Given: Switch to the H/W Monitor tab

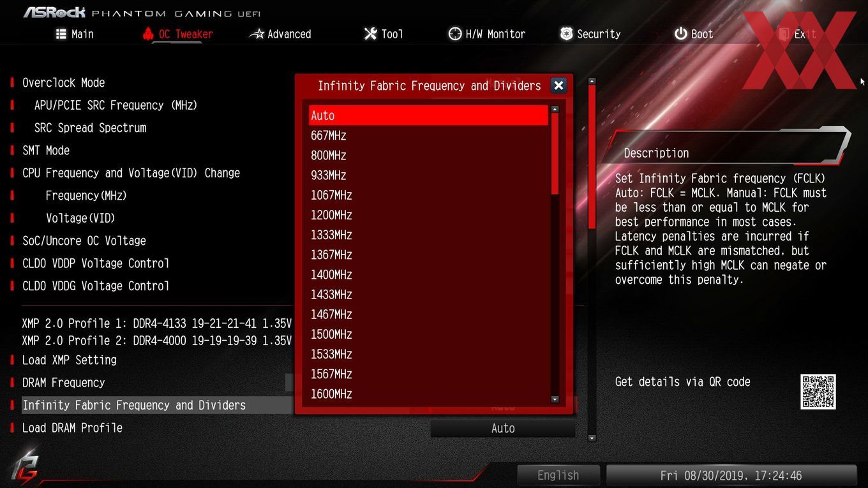Looking at the screenshot, I should click(x=487, y=34).
